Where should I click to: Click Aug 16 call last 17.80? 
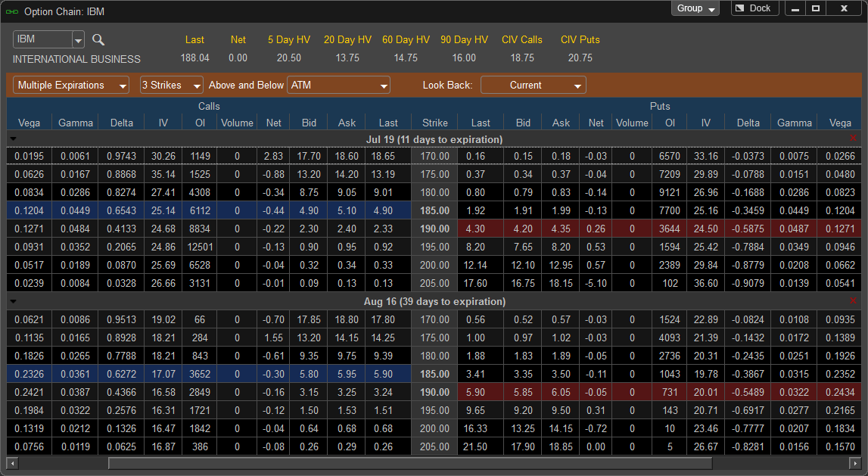point(383,319)
